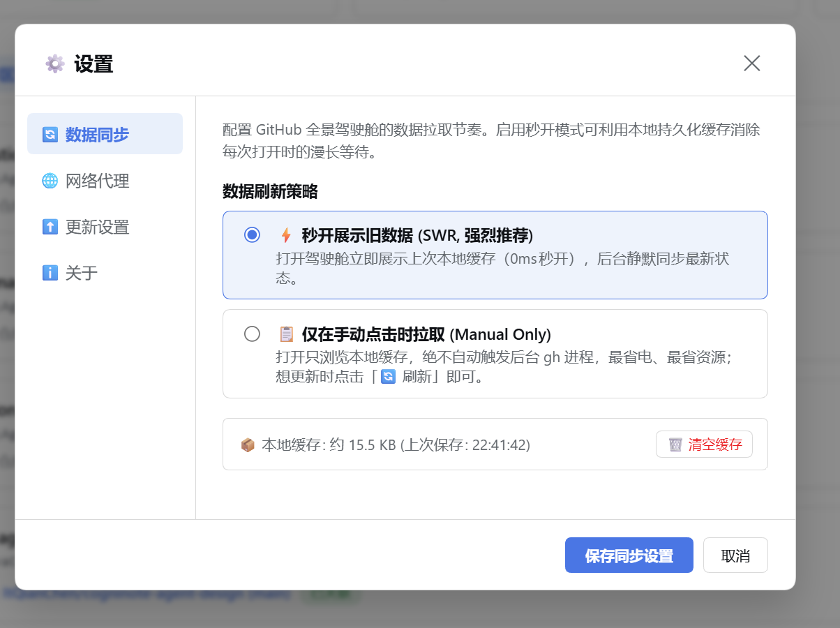Click the globe icon next to 网络代理

pyautogui.click(x=50, y=181)
